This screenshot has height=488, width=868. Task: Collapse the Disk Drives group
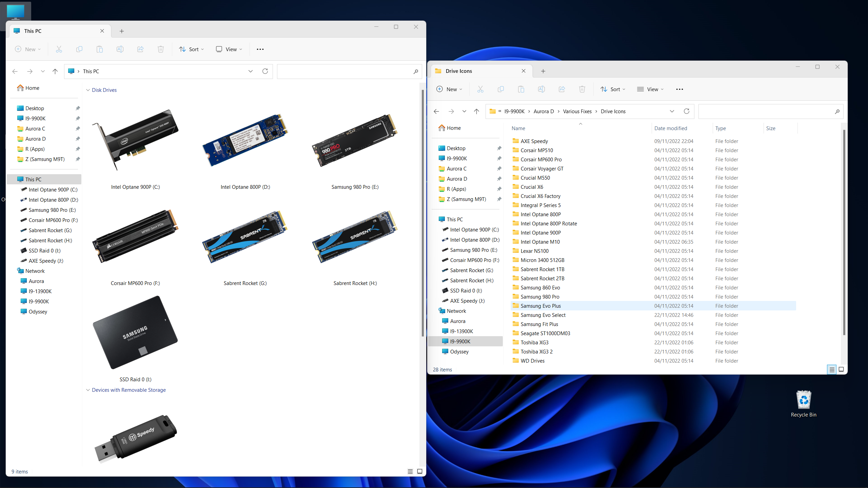[88, 90]
